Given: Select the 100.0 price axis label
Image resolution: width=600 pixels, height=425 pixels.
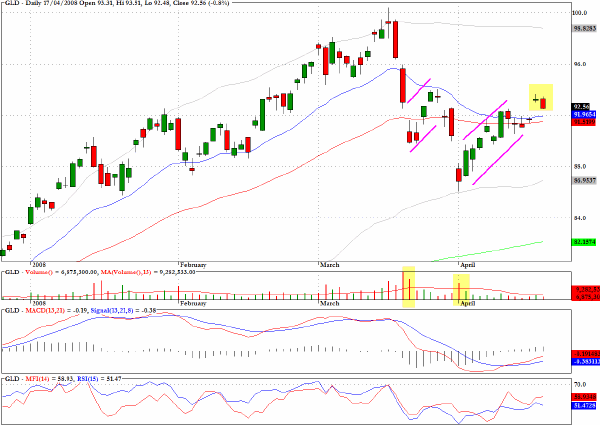Looking at the screenshot, I should tap(579, 13).
